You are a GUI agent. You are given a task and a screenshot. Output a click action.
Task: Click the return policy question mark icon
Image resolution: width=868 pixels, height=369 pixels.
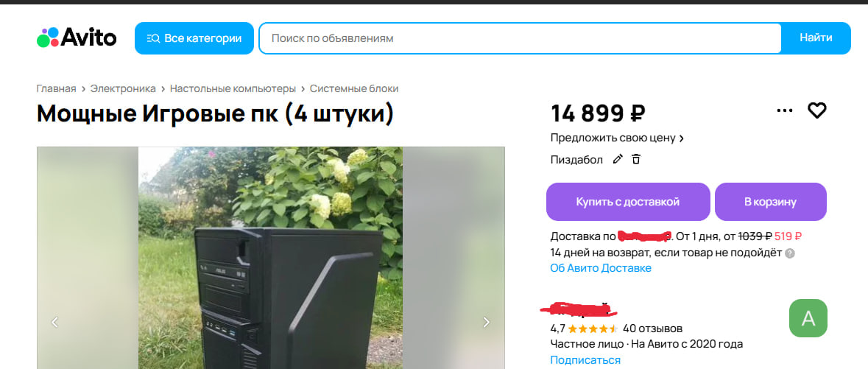790,253
